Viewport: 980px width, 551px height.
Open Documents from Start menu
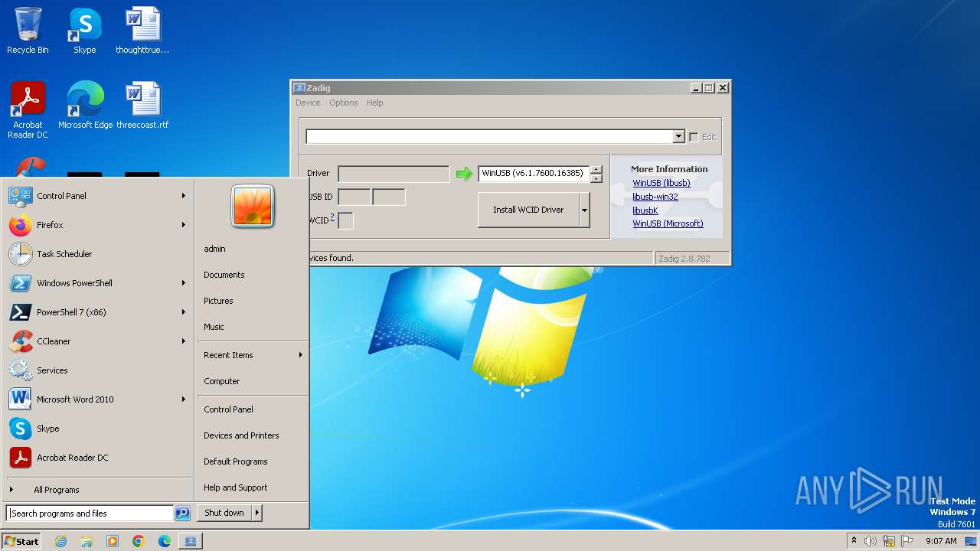[x=253, y=275]
